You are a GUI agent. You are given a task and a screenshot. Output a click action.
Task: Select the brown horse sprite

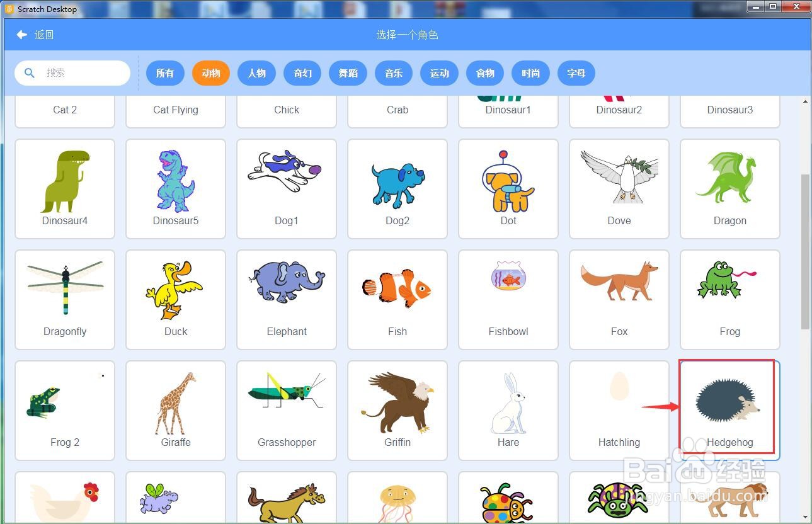287,498
